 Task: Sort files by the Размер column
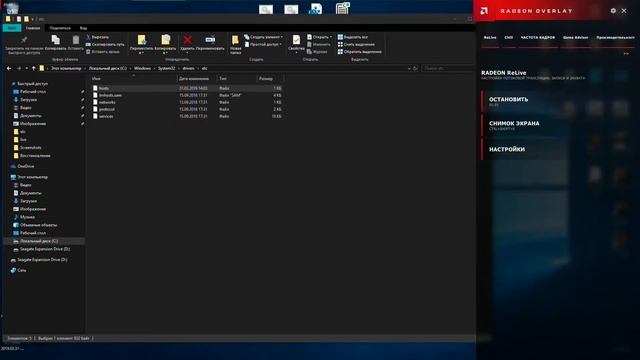point(270,78)
